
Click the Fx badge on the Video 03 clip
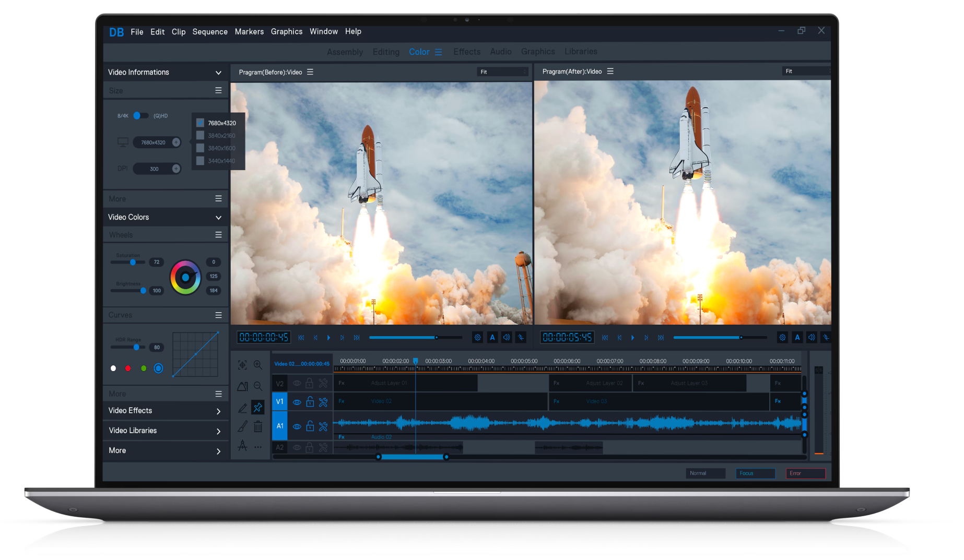[557, 401]
